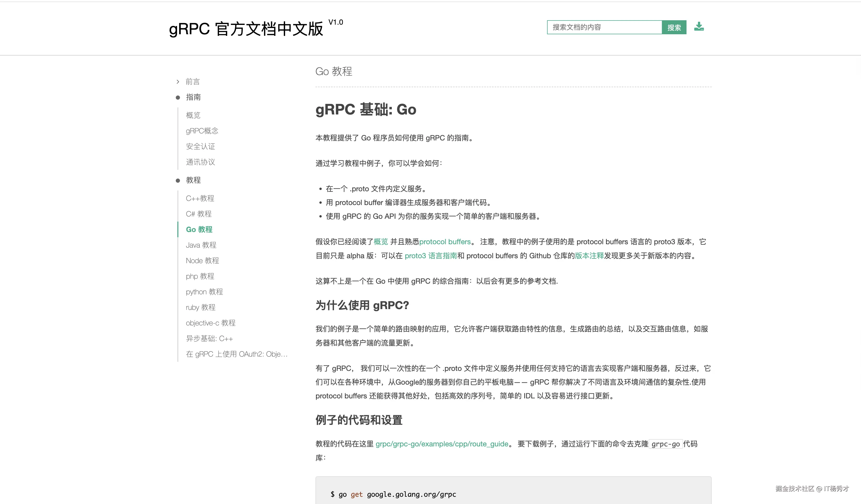Viewport: 861px width, 504px height.
Task: Click bullet 在一个 .proto 文件内定义服务
Action: (x=377, y=189)
